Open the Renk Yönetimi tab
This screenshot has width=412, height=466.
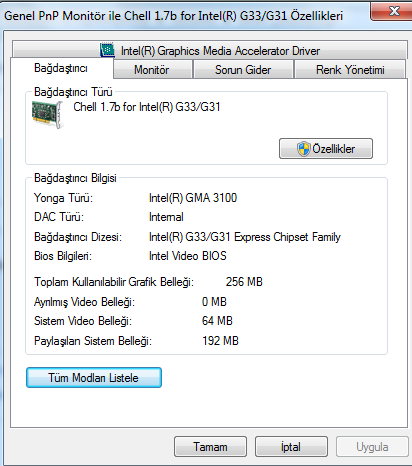click(350, 70)
